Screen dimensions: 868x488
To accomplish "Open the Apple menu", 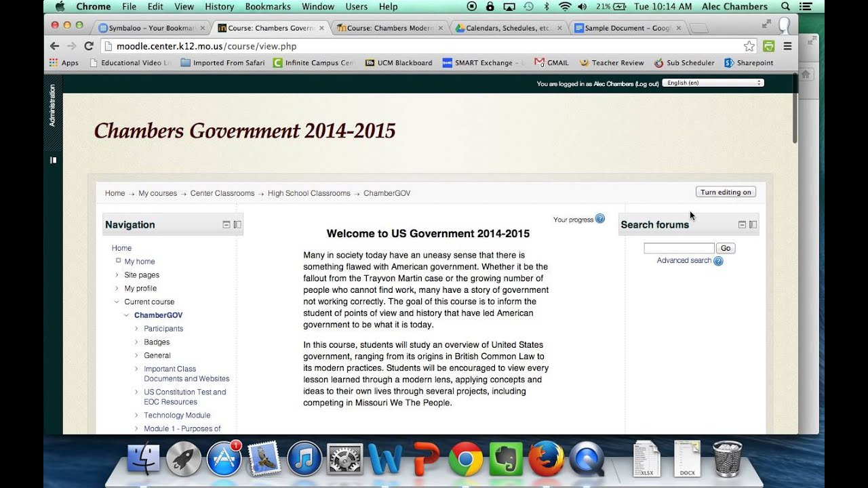I will 60,7.
